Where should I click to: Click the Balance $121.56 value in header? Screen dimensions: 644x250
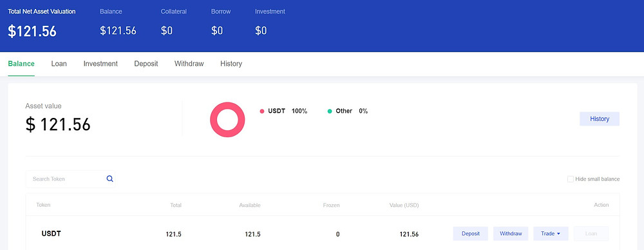tap(118, 31)
